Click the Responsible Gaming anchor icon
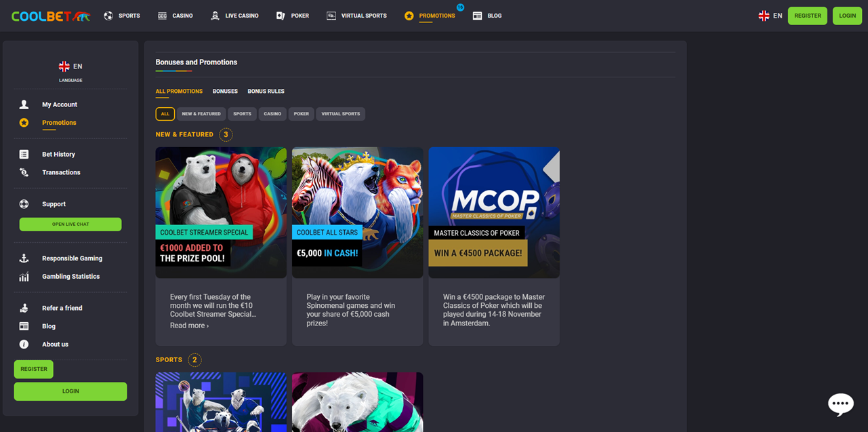 point(24,258)
